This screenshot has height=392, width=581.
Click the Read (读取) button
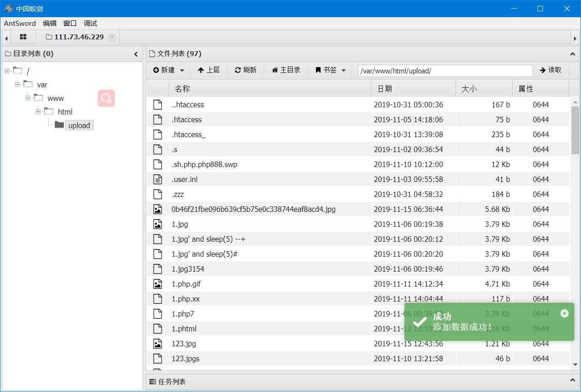pos(550,70)
